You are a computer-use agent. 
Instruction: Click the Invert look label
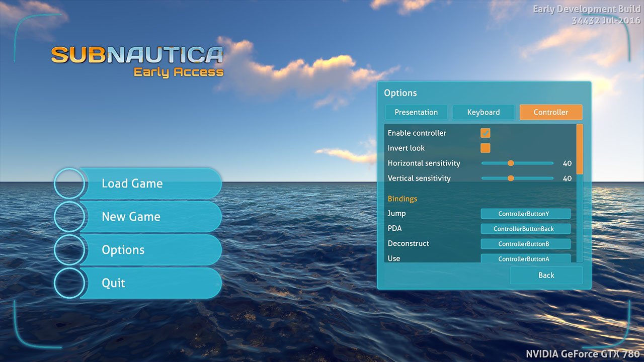(406, 148)
